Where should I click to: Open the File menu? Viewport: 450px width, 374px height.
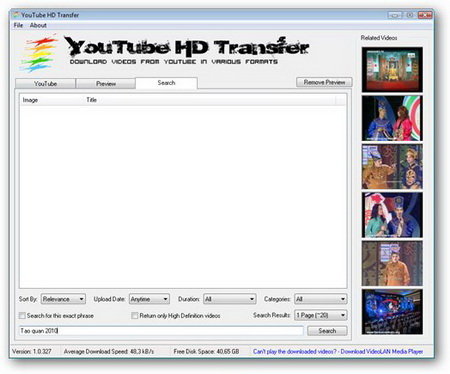pyautogui.click(x=18, y=25)
